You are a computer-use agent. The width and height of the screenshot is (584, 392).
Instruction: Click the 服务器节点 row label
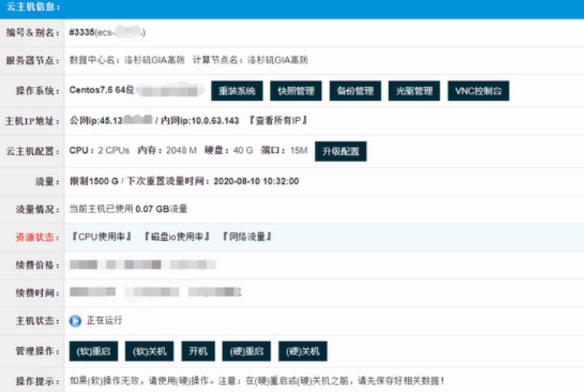(x=32, y=60)
